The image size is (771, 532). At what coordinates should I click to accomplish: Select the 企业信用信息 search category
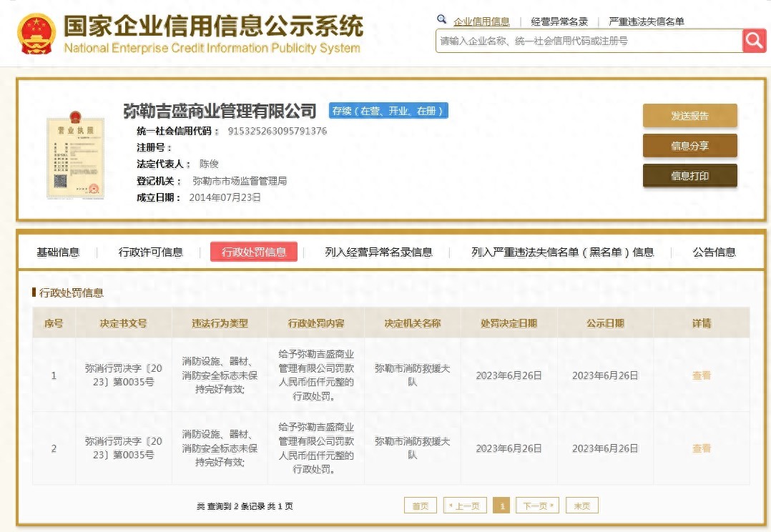pos(481,21)
